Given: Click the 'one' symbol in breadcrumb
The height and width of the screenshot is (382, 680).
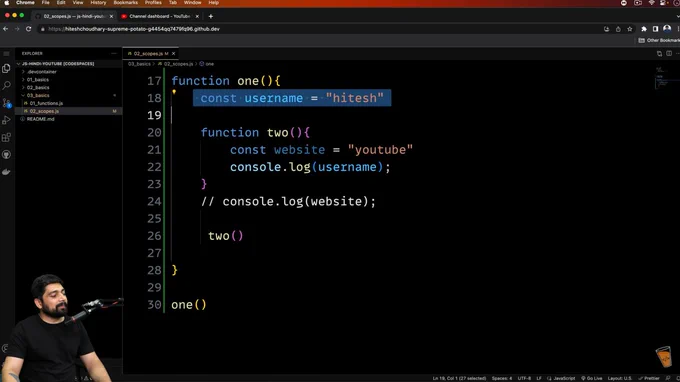Looking at the screenshot, I should (209, 64).
